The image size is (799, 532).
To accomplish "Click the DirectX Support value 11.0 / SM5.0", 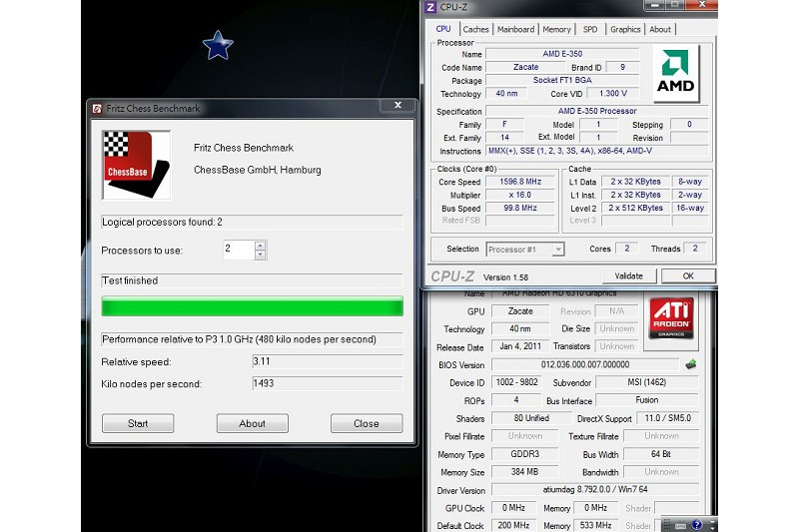I will tap(667, 418).
